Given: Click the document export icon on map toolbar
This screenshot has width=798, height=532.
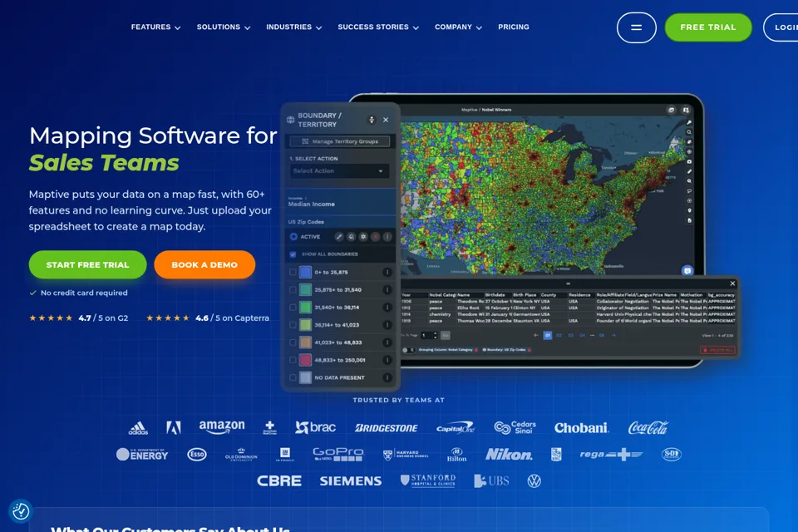Looking at the screenshot, I should 689,220.
